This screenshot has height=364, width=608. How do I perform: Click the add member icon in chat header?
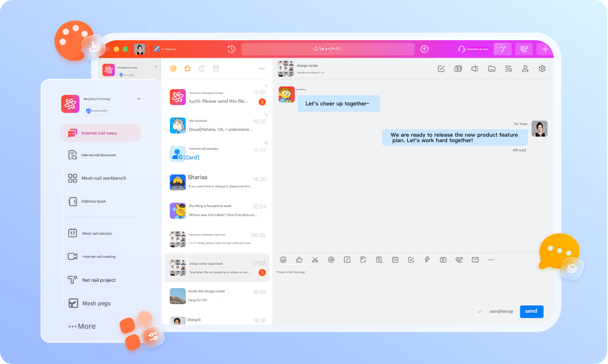[525, 69]
